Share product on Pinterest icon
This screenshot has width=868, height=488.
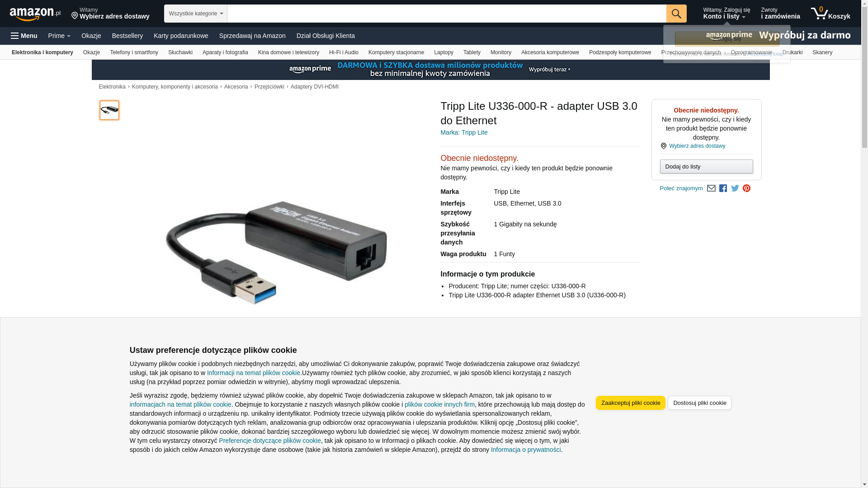point(746,188)
